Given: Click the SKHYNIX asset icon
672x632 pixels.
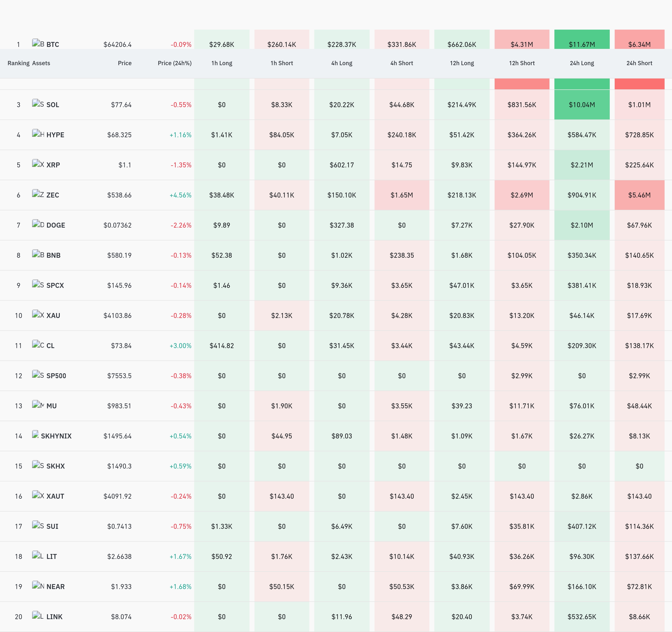Looking at the screenshot, I should tap(36, 435).
